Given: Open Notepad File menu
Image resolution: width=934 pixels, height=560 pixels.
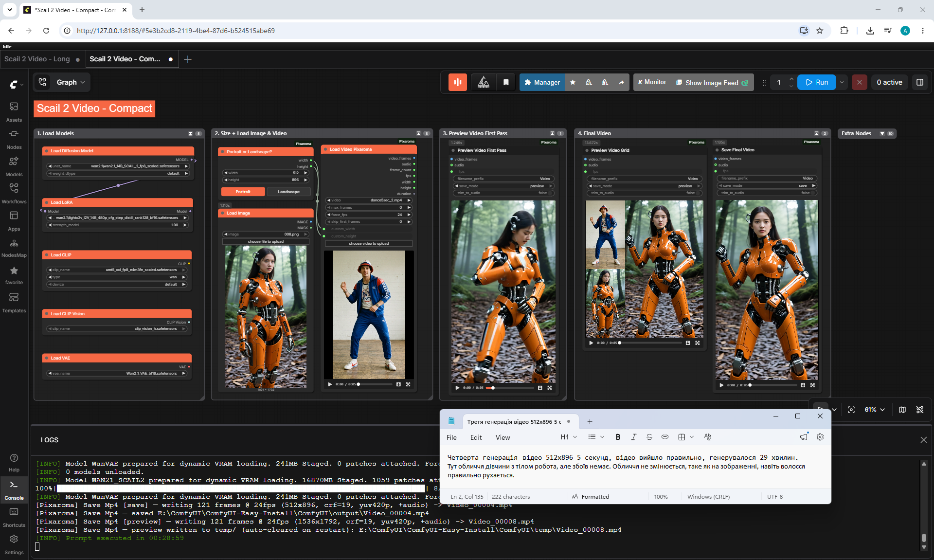Looking at the screenshot, I should [x=451, y=437].
